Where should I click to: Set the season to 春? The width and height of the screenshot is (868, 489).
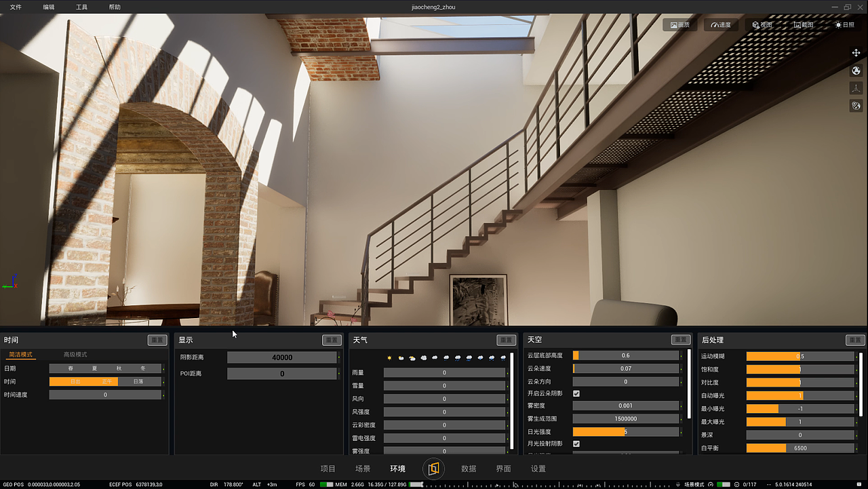71,368
